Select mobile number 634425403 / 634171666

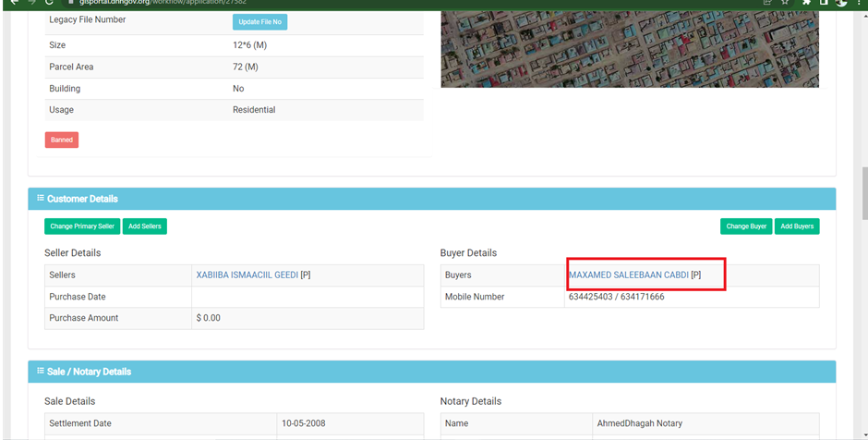[x=616, y=297]
